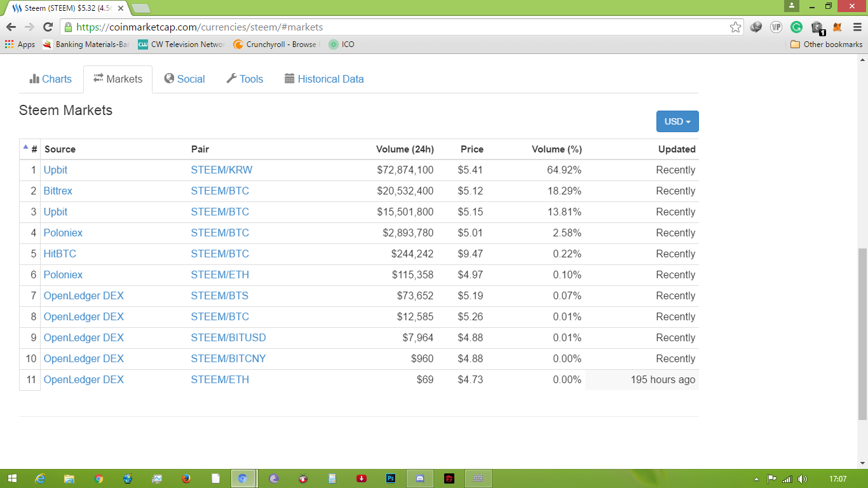
Task: Open the HitBTC exchange link
Action: click(60, 254)
